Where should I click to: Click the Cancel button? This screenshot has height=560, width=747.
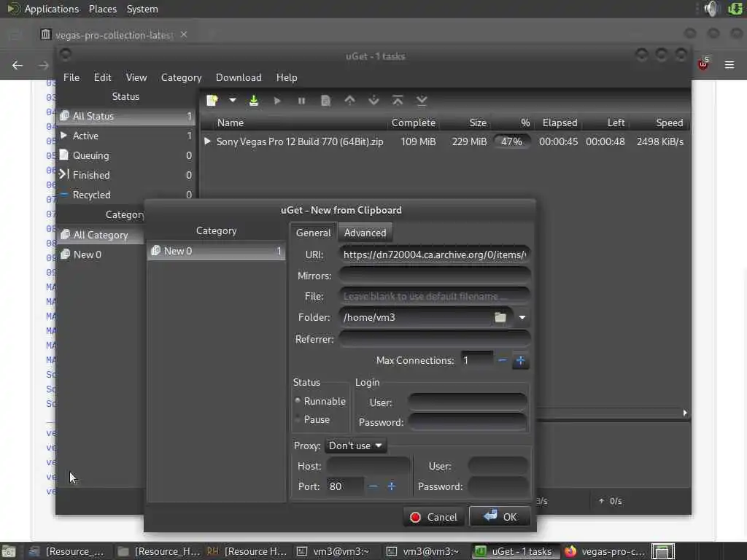point(434,517)
